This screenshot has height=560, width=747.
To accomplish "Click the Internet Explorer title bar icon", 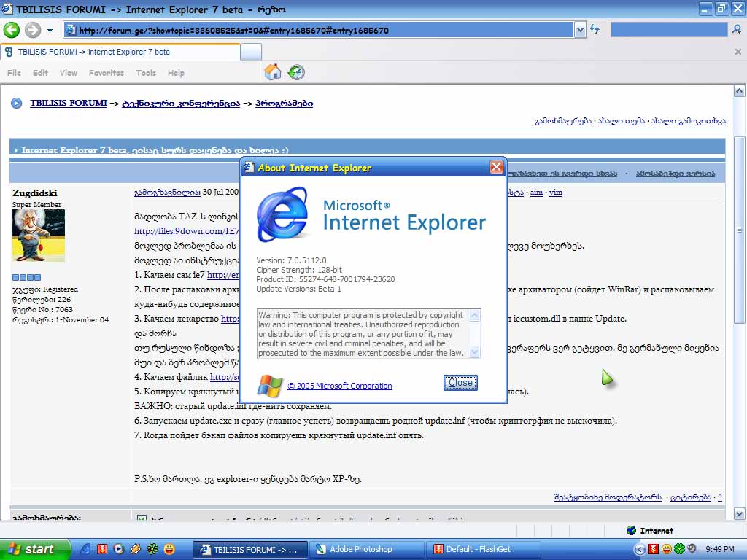I will [7, 9].
